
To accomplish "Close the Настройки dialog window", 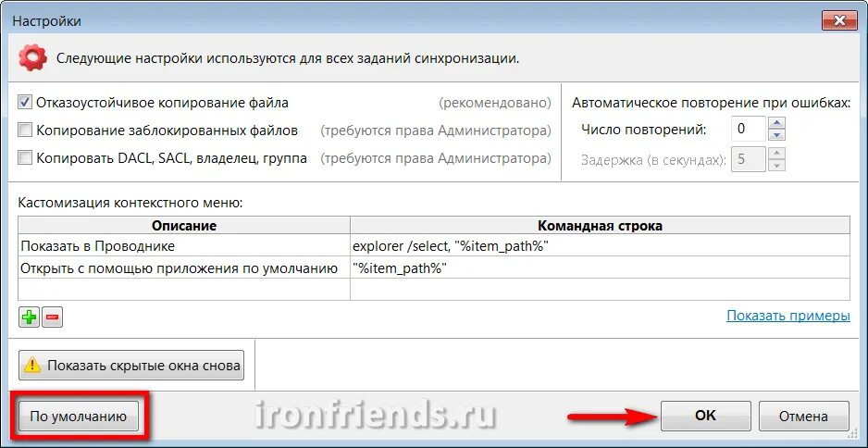I will coord(839,21).
